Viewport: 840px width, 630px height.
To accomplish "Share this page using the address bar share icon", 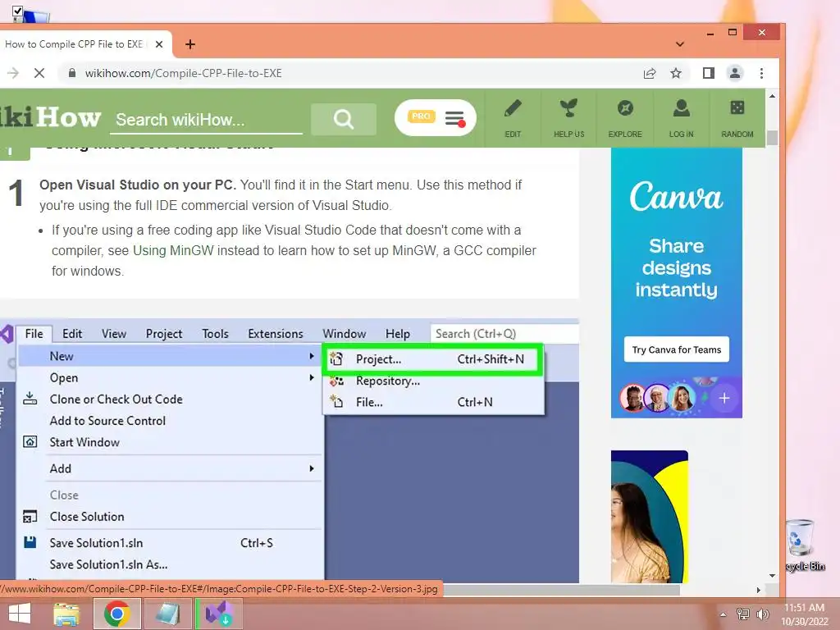I will pos(650,73).
